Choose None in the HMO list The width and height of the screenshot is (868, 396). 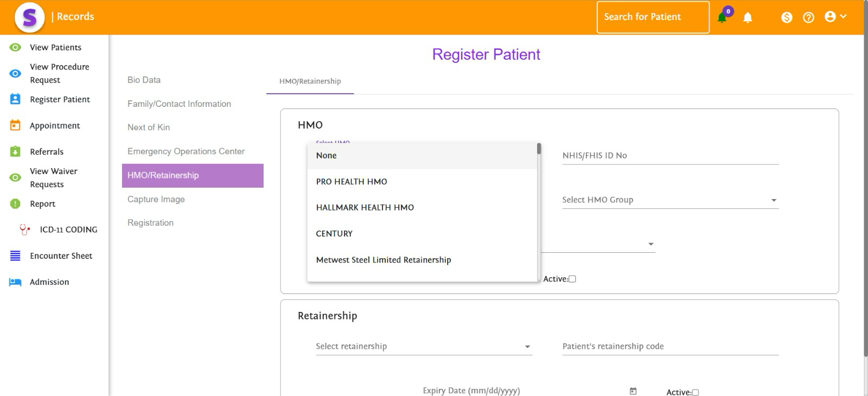point(422,156)
